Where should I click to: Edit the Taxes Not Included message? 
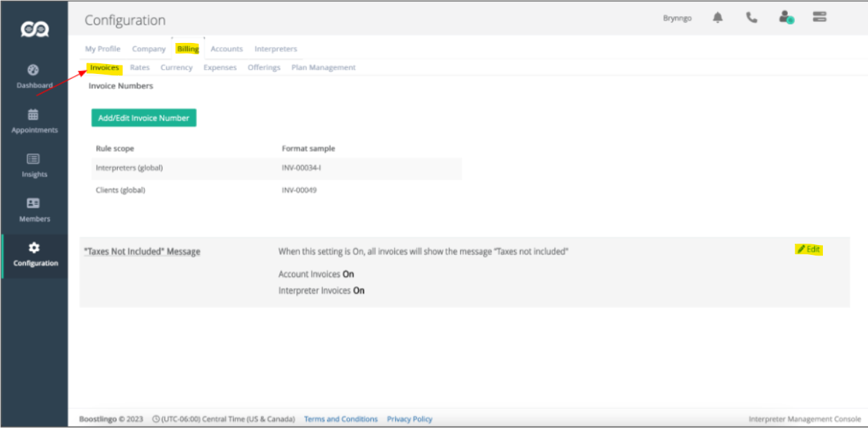tap(809, 249)
